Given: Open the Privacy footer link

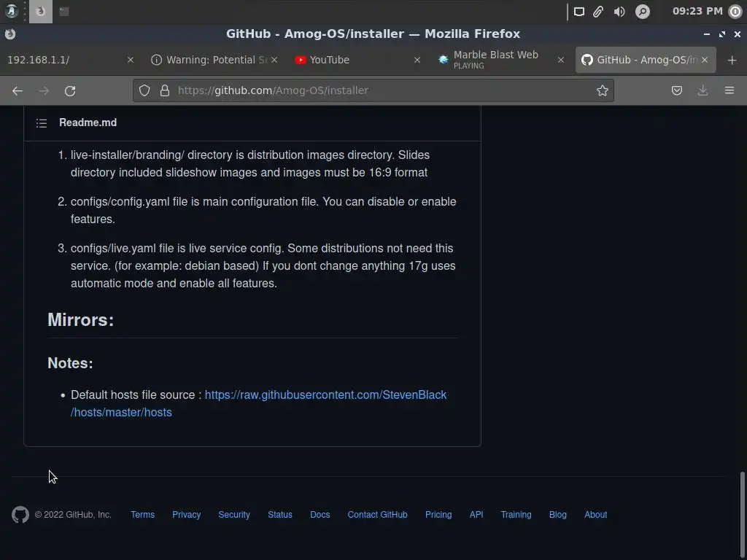Looking at the screenshot, I should pyautogui.click(x=186, y=515).
